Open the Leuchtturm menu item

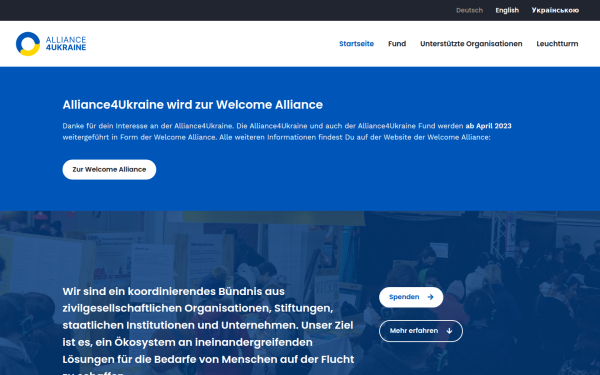pos(557,44)
